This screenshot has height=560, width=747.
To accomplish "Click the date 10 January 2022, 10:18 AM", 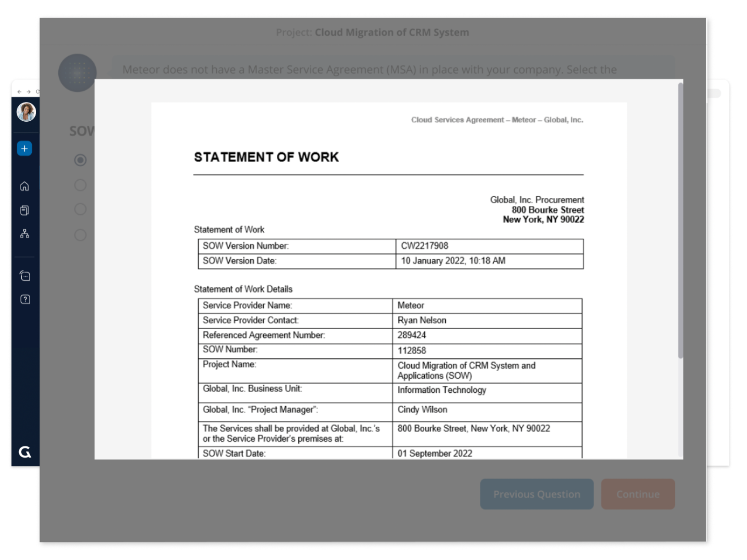I will 453,261.
